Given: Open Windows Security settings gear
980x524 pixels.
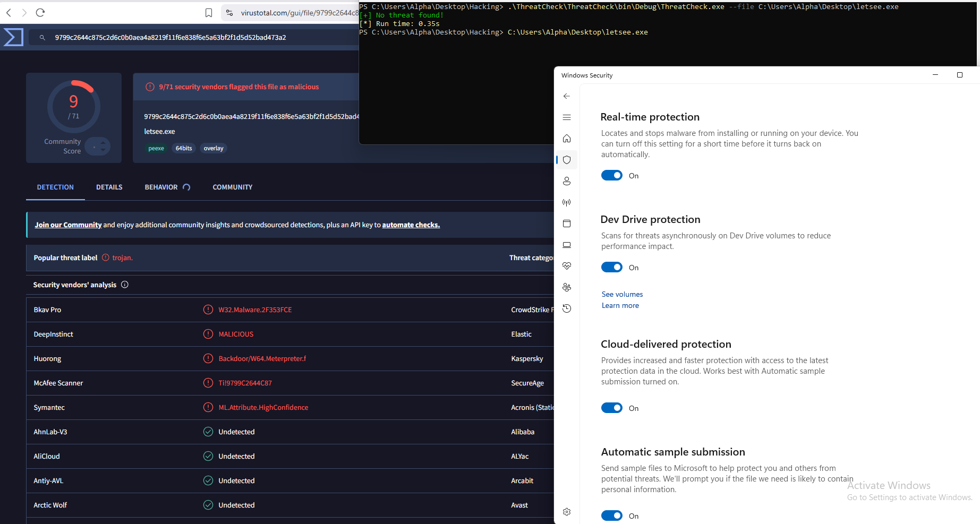Looking at the screenshot, I should click(x=567, y=512).
